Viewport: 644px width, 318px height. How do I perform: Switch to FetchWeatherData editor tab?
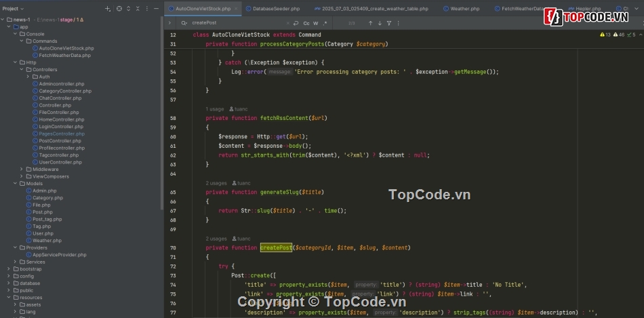[519, 9]
